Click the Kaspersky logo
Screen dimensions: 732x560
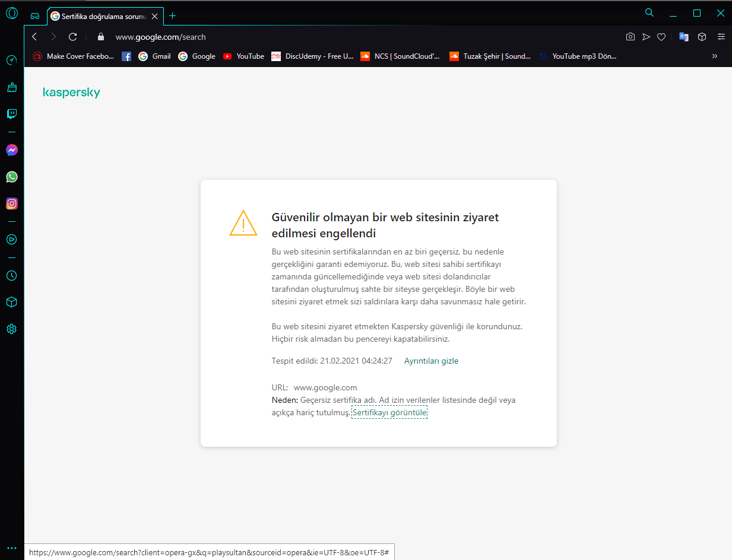[x=71, y=93]
